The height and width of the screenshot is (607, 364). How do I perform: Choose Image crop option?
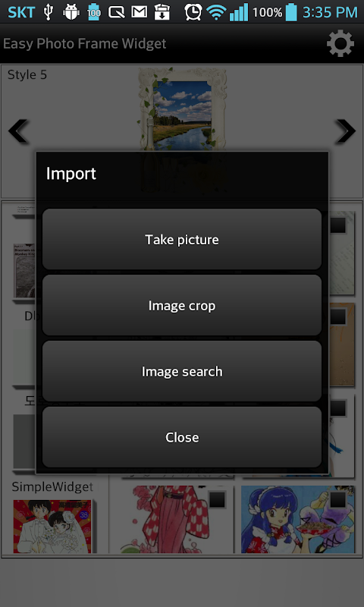coord(182,306)
